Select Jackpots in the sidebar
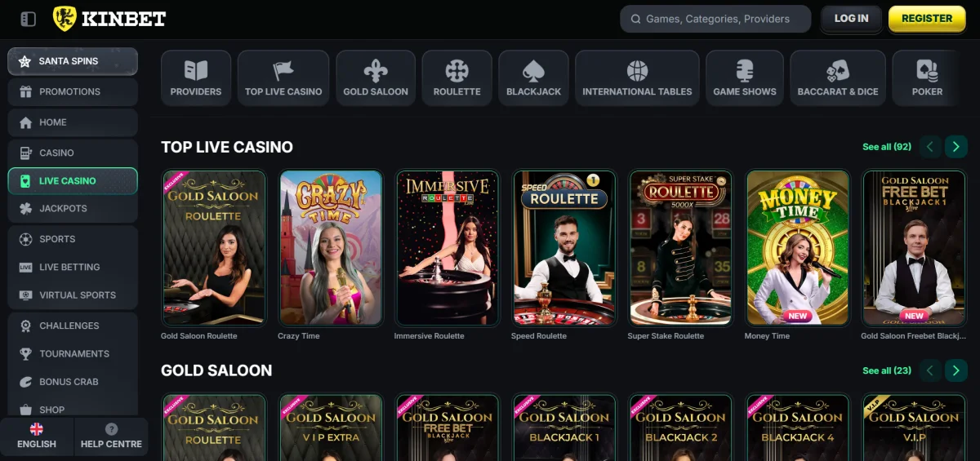 (x=73, y=208)
